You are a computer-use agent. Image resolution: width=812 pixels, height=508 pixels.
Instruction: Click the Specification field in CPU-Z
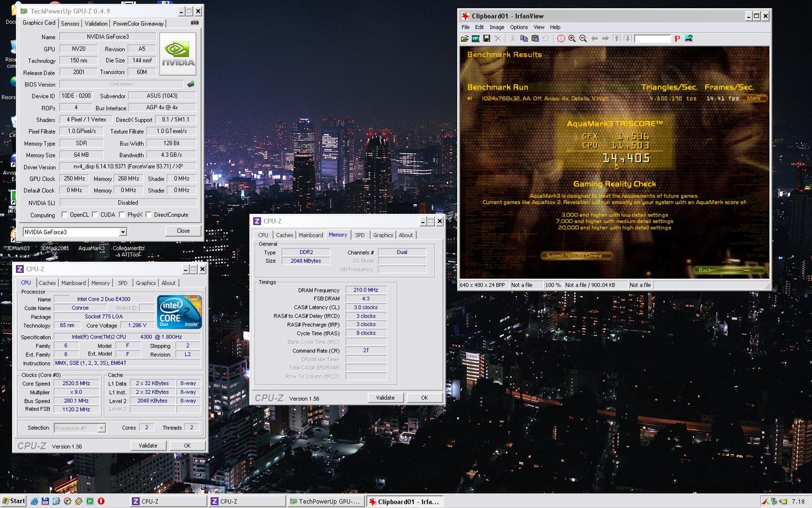click(127, 337)
